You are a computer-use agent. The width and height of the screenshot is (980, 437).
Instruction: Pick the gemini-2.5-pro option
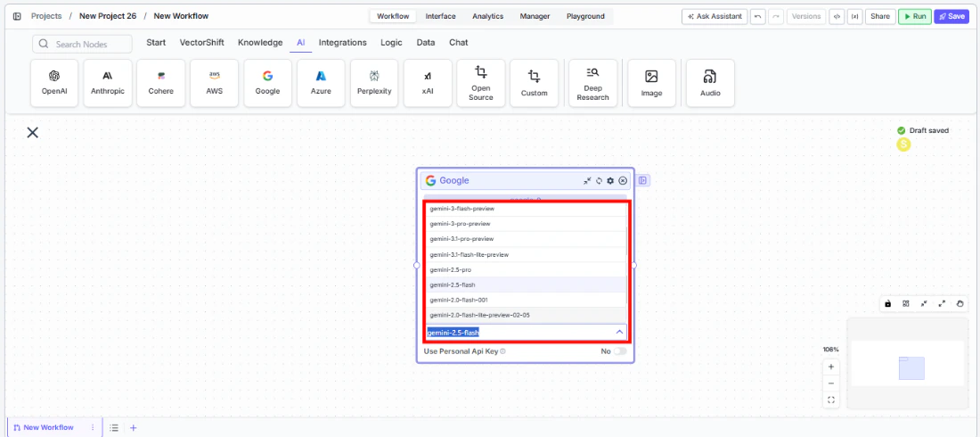526,269
